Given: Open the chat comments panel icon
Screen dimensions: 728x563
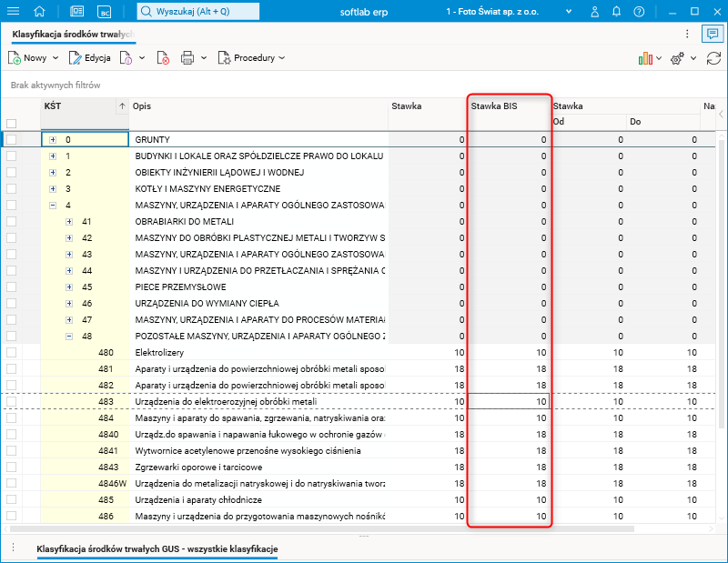Looking at the screenshot, I should click(x=712, y=34).
